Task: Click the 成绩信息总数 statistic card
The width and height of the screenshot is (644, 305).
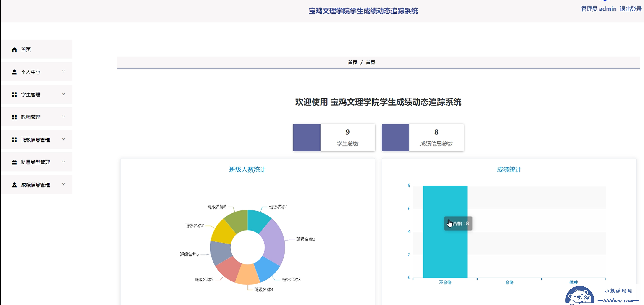Action: pos(436,137)
